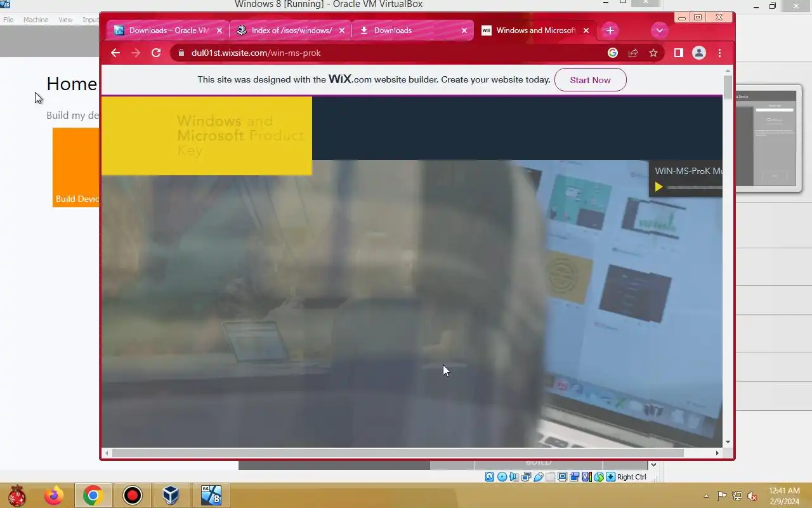The height and width of the screenshot is (508, 812).
Task: Click the VirtualBox network status icon
Action: pyautogui.click(x=526, y=477)
